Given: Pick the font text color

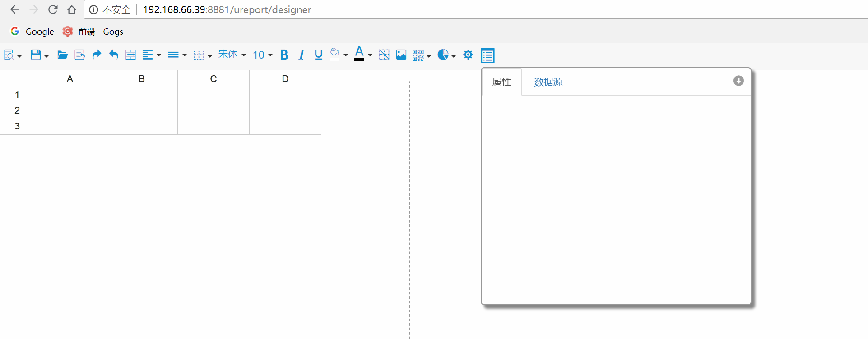Looking at the screenshot, I should [363, 54].
